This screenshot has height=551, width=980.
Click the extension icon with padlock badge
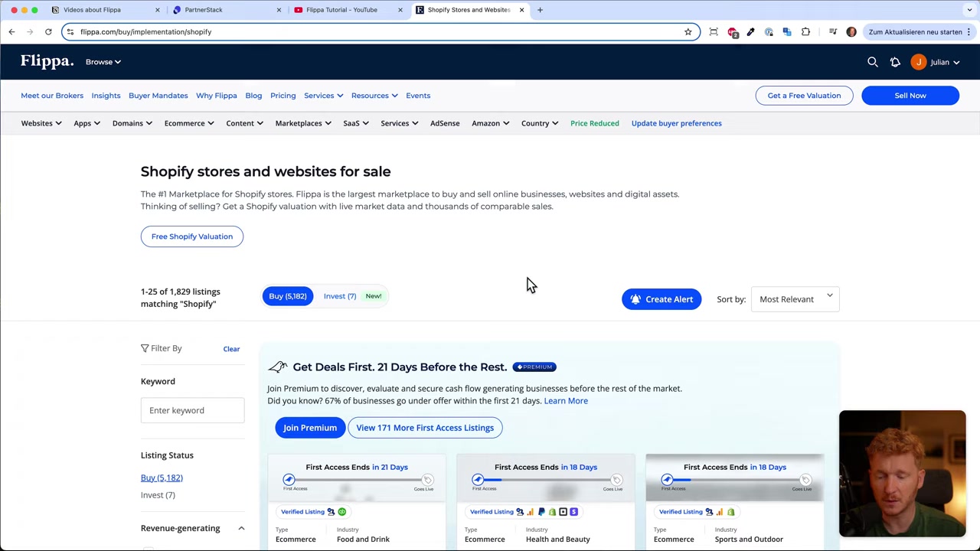(x=769, y=31)
